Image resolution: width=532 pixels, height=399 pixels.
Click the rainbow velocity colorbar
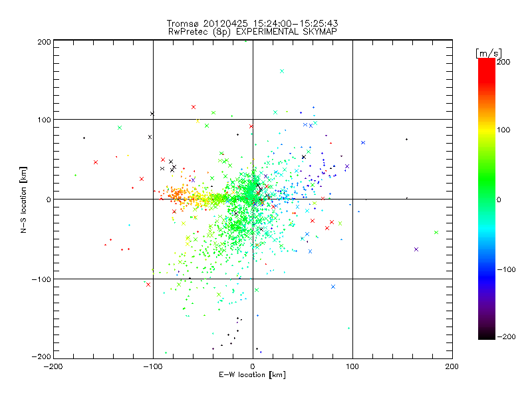coord(487,199)
